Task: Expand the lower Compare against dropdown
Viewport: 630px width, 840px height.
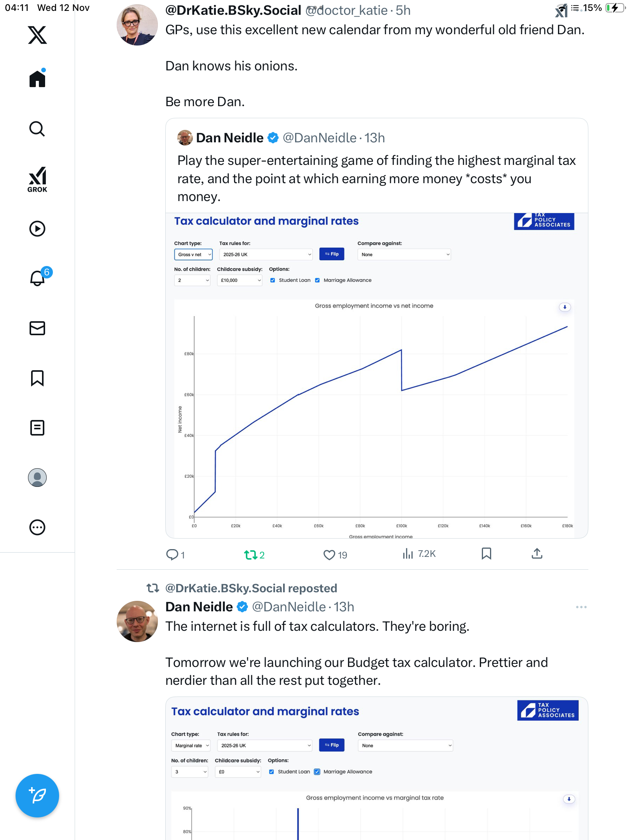Action: 405,745
